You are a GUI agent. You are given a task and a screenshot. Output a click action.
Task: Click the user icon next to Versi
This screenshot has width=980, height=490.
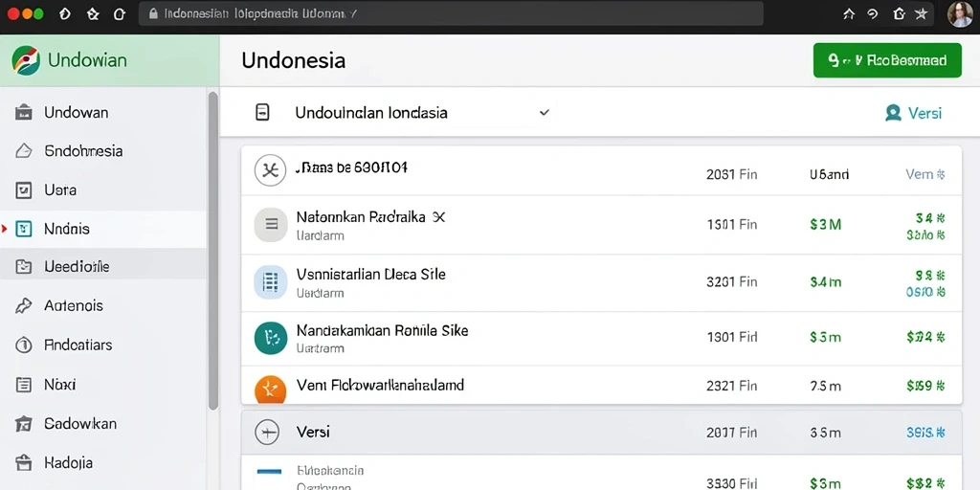pyautogui.click(x=893, y=113)
